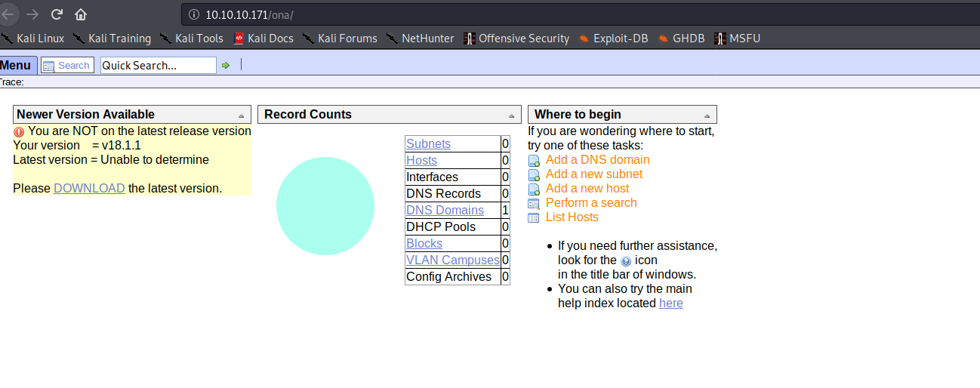Click the Add a new subnet icon

pyautogui.click(x=534, y=174)
